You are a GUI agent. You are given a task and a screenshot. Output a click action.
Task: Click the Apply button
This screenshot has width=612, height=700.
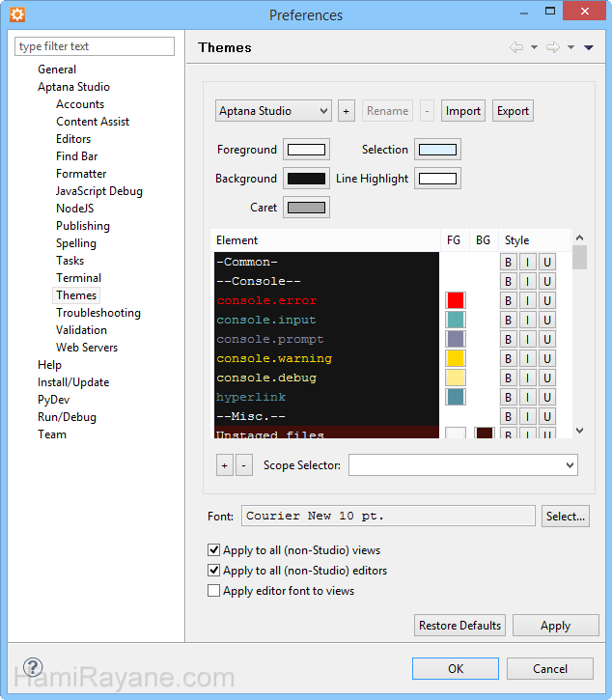[x=555, y=625]
